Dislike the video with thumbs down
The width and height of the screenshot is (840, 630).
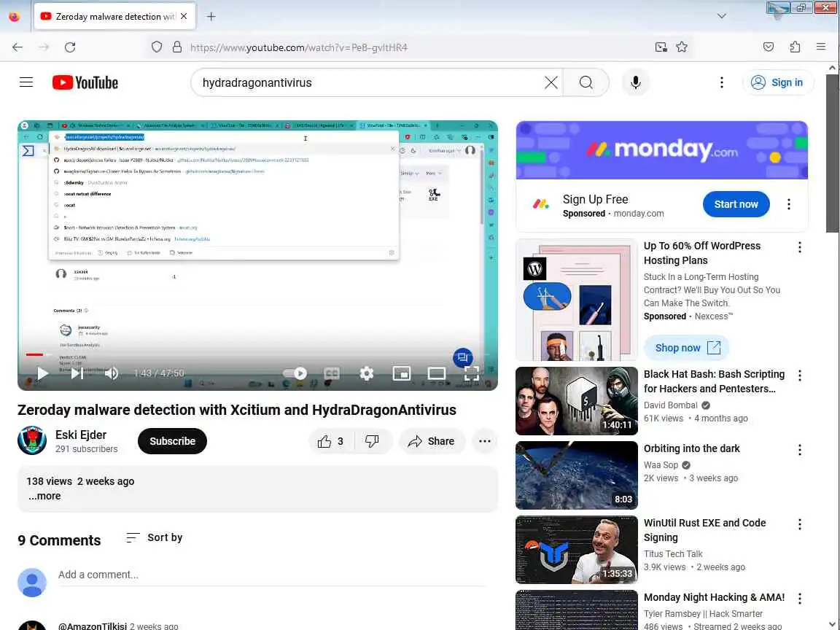(x=373, y=441)
